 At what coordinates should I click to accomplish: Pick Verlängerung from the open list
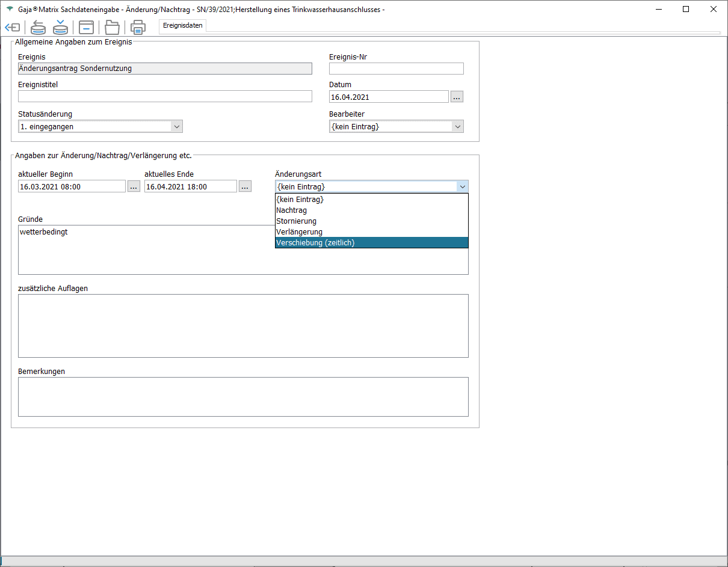[299, 232]
